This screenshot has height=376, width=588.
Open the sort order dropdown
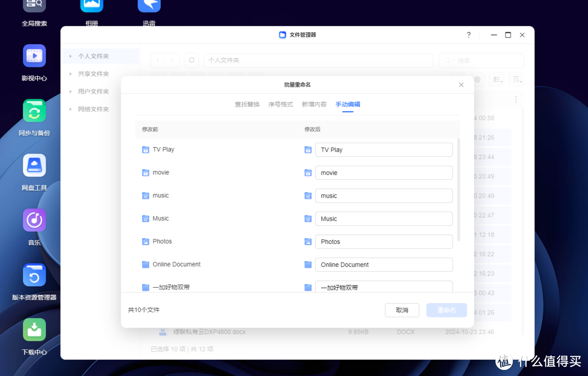pyautogui.click(x=516, y=79)
